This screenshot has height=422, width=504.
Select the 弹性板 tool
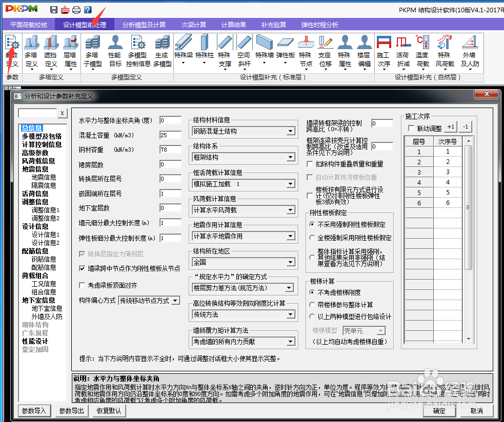click(x=285, y=50)
